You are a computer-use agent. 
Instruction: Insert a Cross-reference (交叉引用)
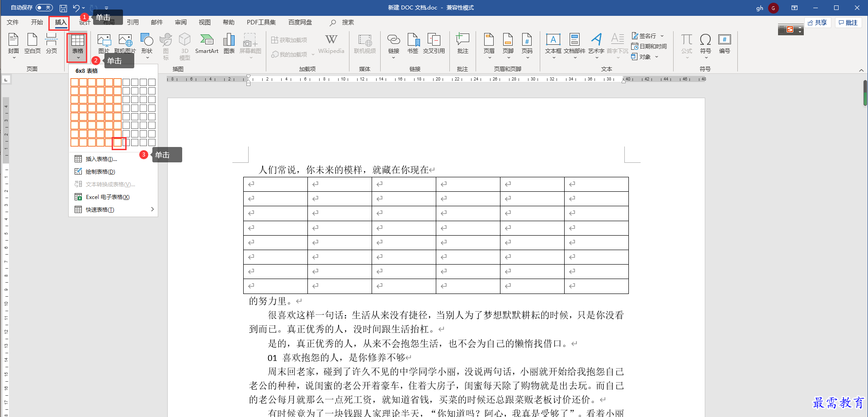[434, 44]
